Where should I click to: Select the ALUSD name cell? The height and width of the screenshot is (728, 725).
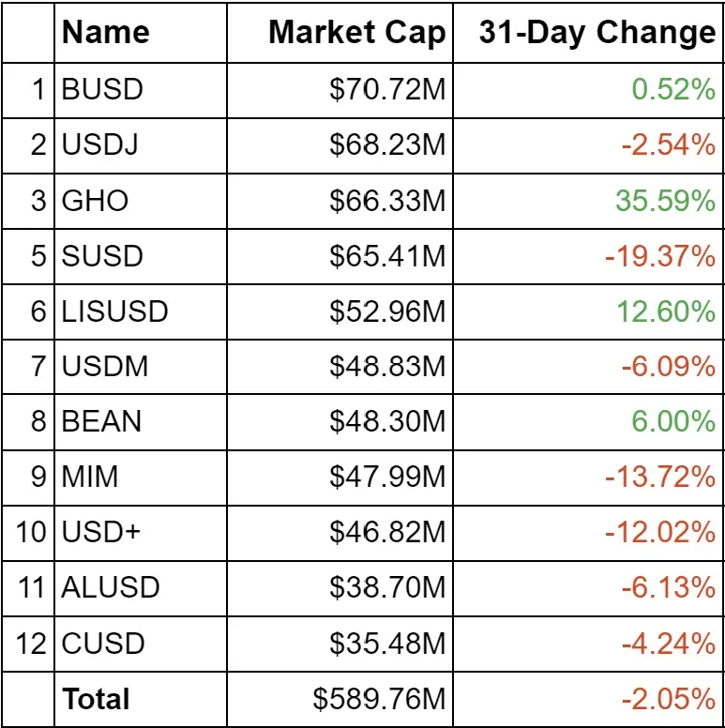click(x=111, y=588)
